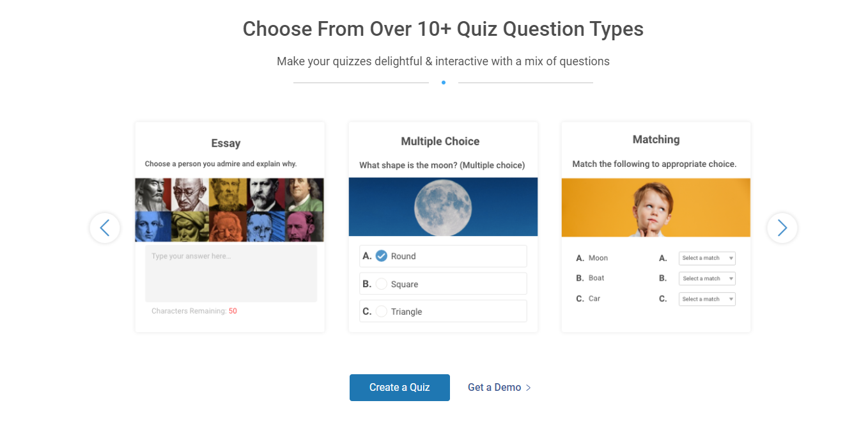This screenshot has width=868, height=435.
Task: Open the match dropdown for row B
Action: coord(707,279)
